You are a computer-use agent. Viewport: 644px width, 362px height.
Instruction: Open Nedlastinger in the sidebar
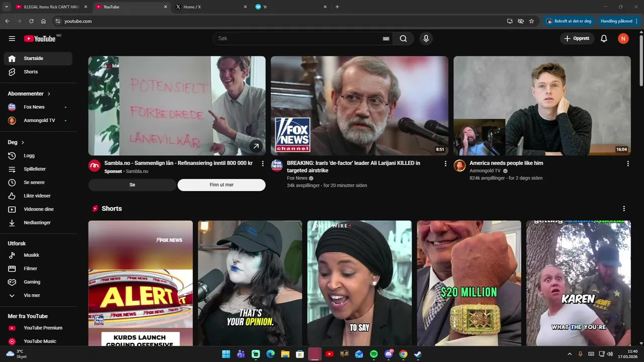(38, 223)
